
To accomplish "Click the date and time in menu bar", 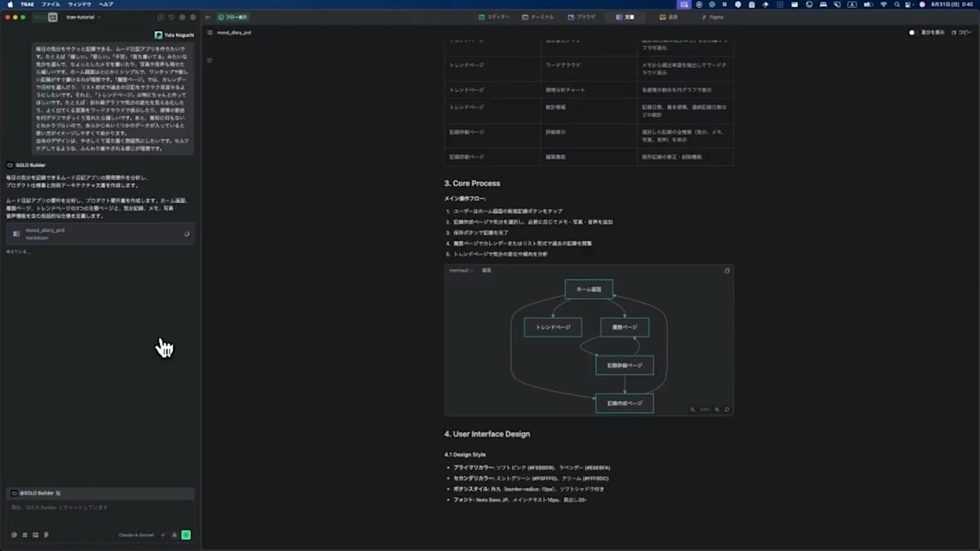I will point(951,4).
